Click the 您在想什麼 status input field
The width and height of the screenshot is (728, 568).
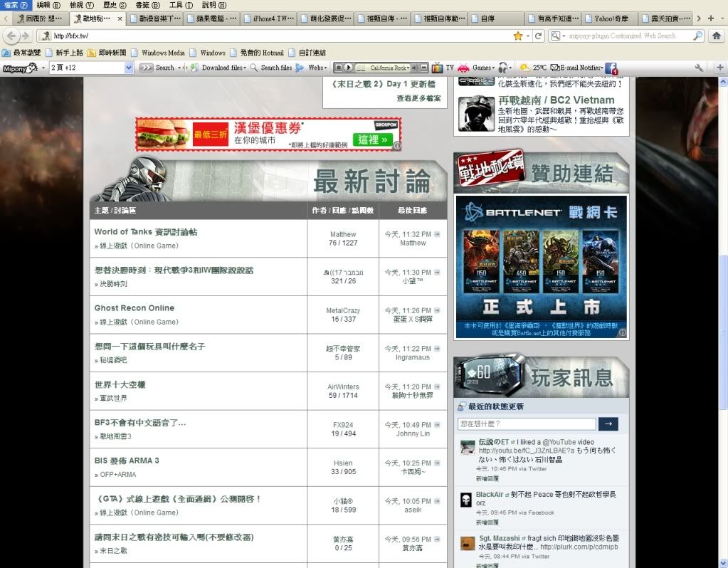pos(527,424)
